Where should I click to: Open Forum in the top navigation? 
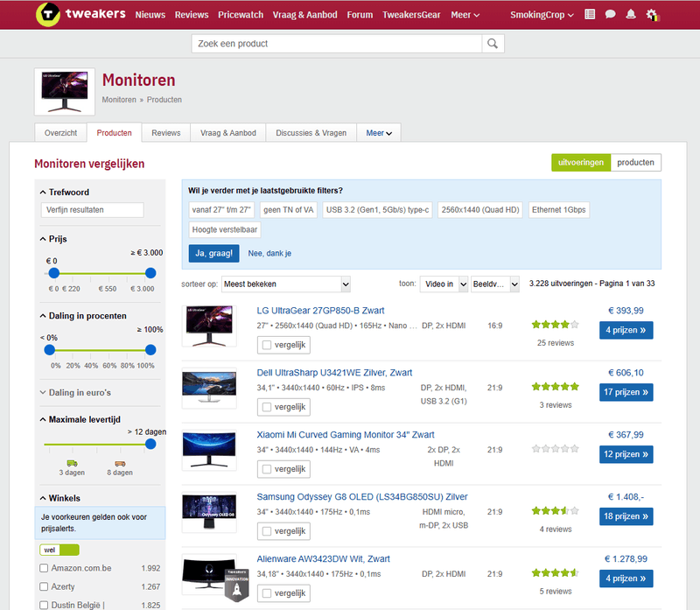pyautogui.click(x=360, y=15)
